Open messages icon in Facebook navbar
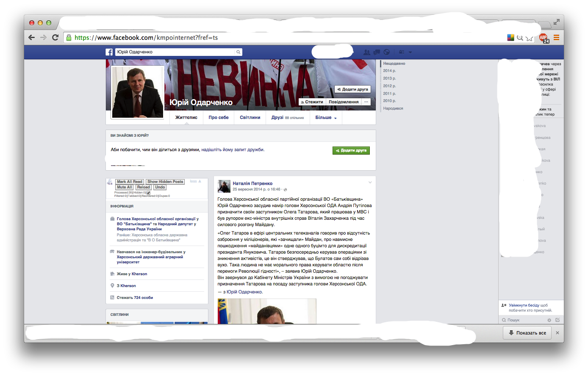 (x=376, y=52)
